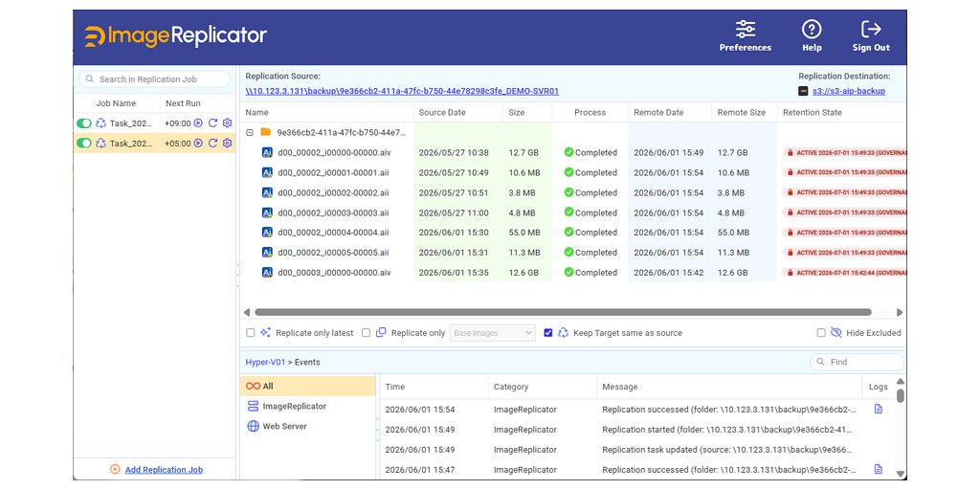Click the Add Replication Job link
Image resolution: width=980 pixels, height=490 pixels.
click(x=164, y=470)
